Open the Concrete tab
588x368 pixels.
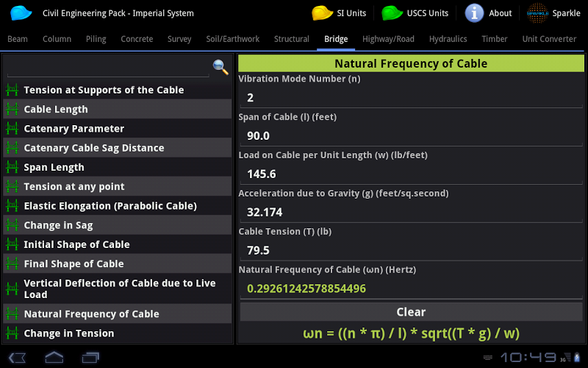coord(137,39)
